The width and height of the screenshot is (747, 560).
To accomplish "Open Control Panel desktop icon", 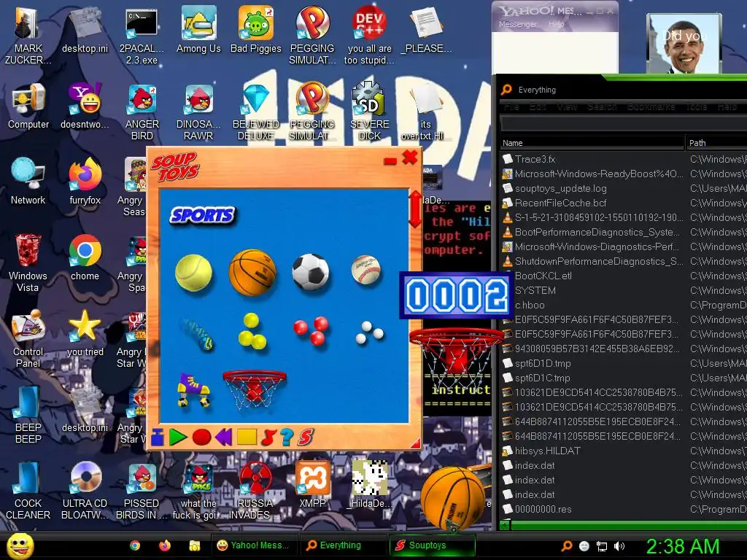I will click(x=28, y=338).
